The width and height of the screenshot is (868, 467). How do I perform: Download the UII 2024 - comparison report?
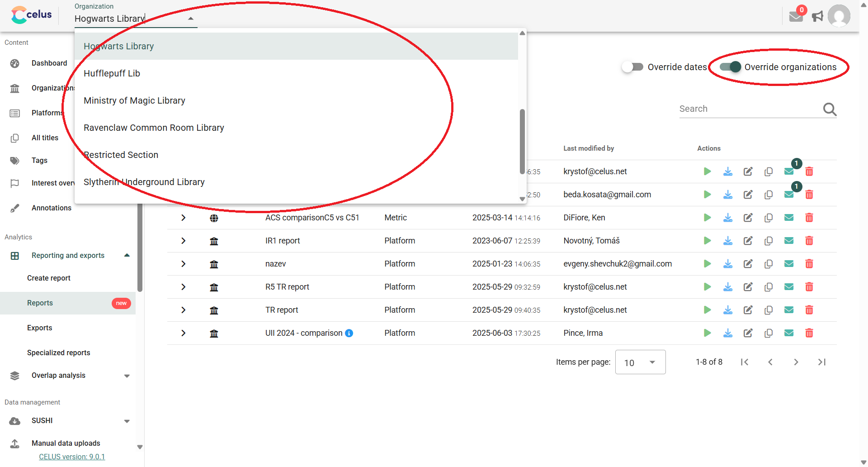(728, 333)
